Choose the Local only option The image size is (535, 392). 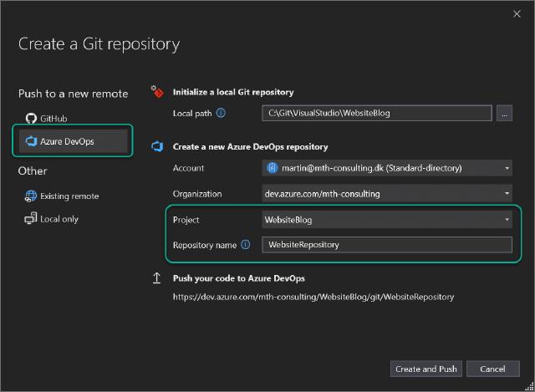point(59,218)
